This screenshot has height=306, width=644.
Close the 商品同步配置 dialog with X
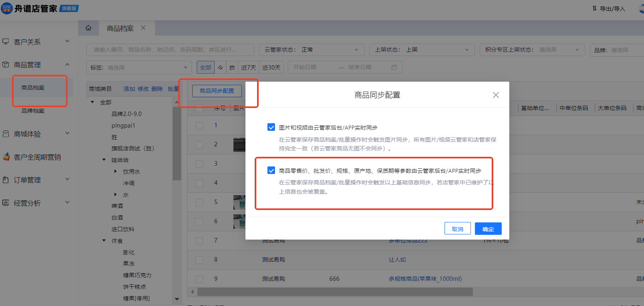[496, 95]
